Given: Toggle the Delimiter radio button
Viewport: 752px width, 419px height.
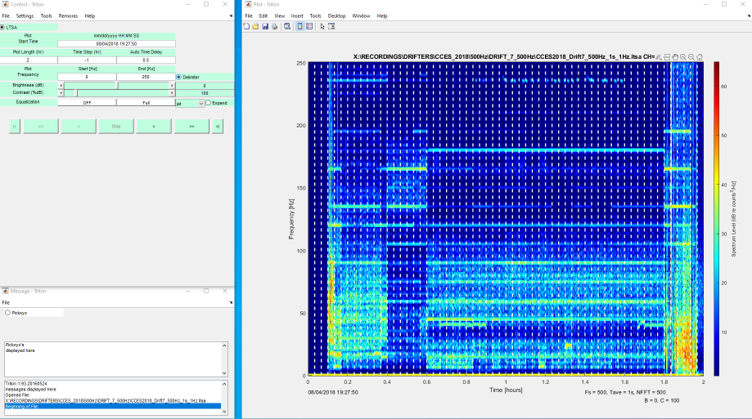Looking at the screenshot, I should [179, 77].
